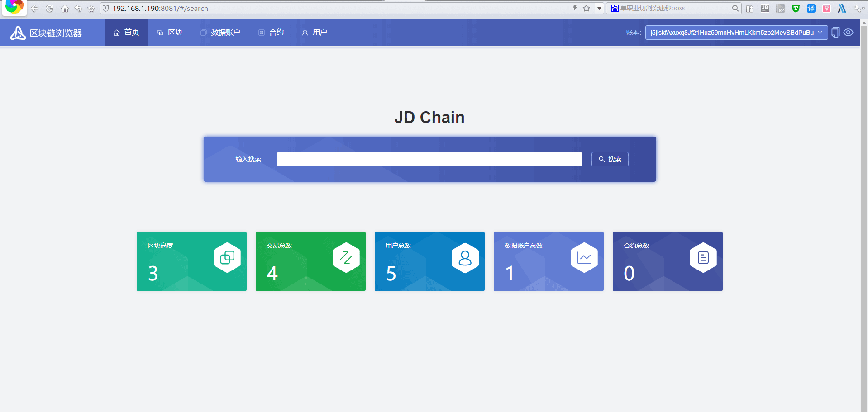Click the blockchain browser logo icon

pos(18,33)
